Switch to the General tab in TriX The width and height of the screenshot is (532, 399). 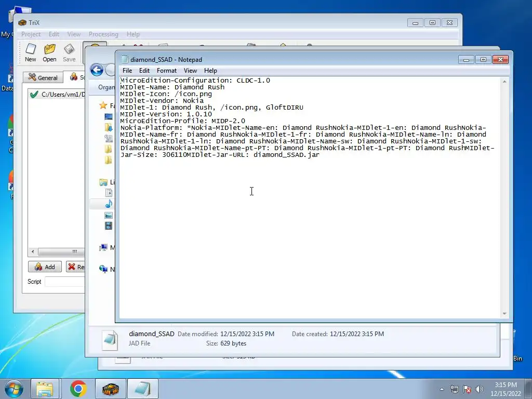point(43,77)
